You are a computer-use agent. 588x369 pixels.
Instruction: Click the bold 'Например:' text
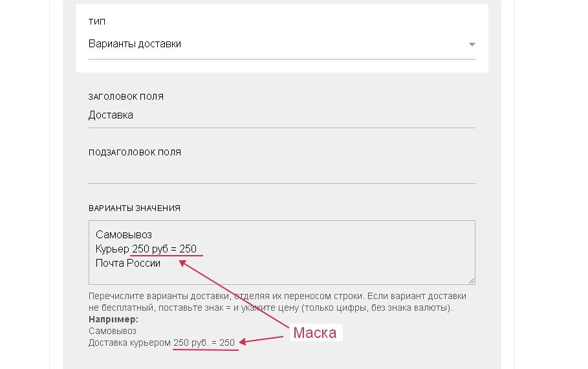[113, 320]
